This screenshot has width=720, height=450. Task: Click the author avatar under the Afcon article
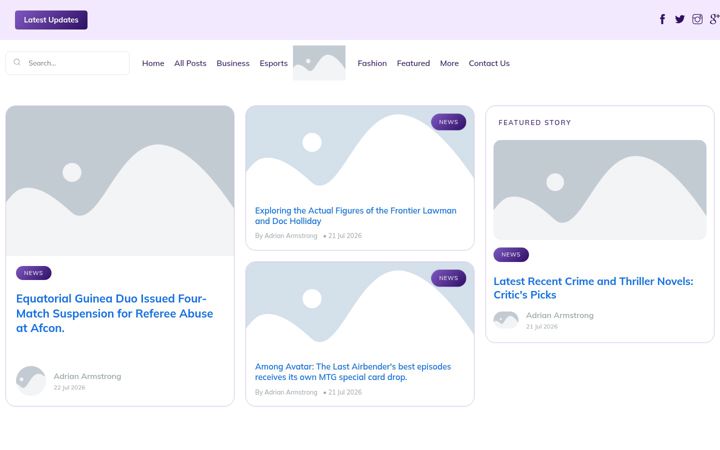[31, 381]
